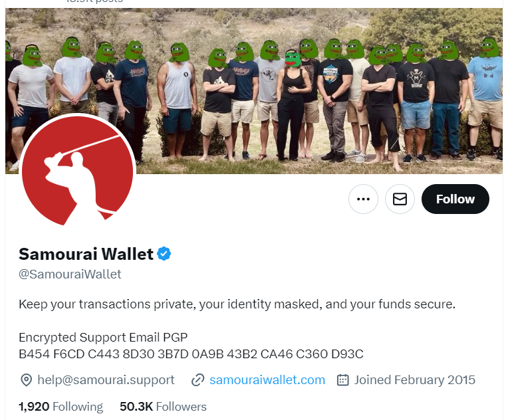This screenshot has width=510, height=420.
Task: Click the help@samourai.support location text
Action: [x=106, y=380]
